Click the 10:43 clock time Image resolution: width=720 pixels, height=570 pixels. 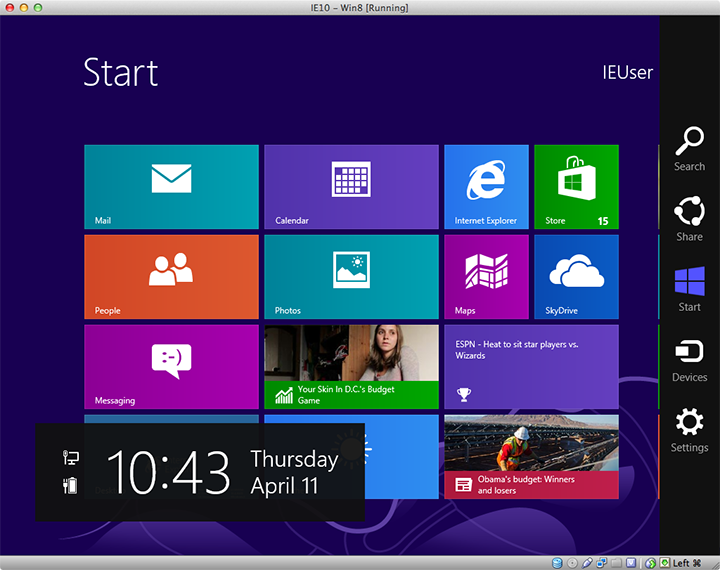pyautogui.click(x=168, y=473)
